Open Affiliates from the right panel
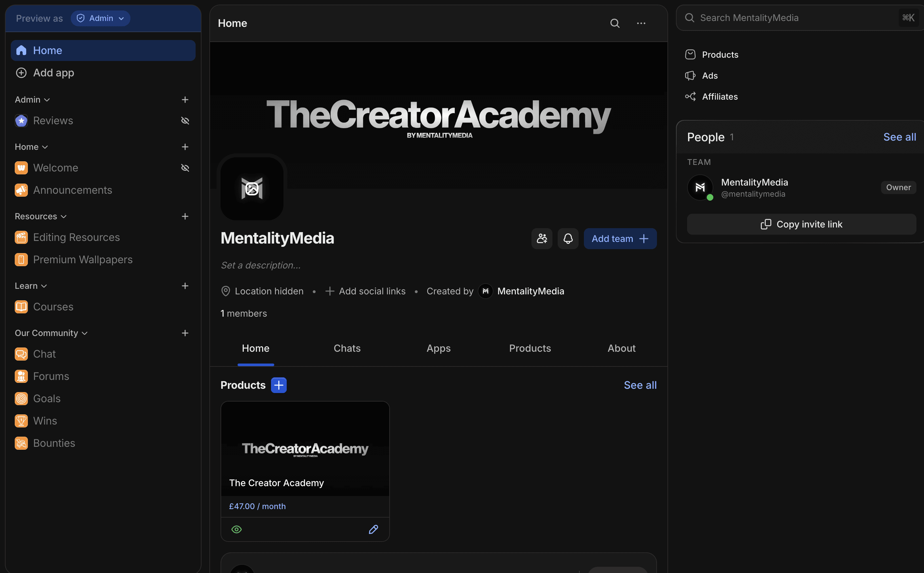Image resolution: width=924 pixels, height=573 pixels. 719,97
